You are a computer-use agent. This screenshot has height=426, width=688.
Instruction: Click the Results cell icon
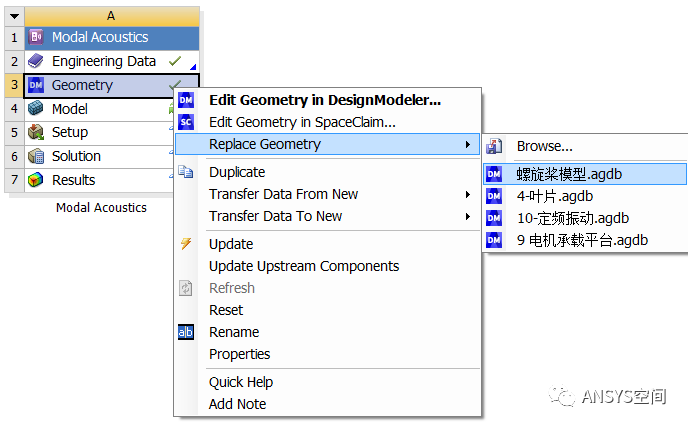(37, 180)
